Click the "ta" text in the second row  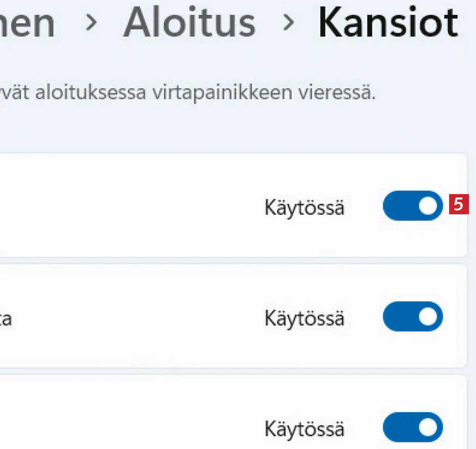(5, 319)
